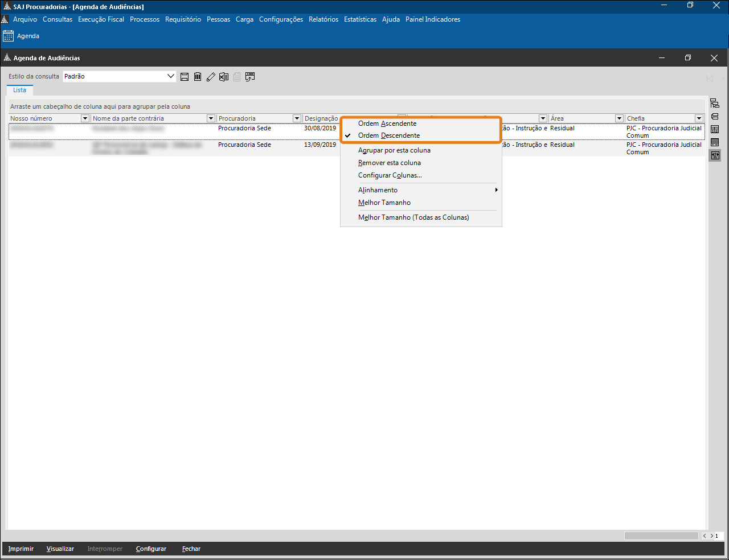Click the query window icon after document icon
Screen dimensions: 729x560
[250, 77]
